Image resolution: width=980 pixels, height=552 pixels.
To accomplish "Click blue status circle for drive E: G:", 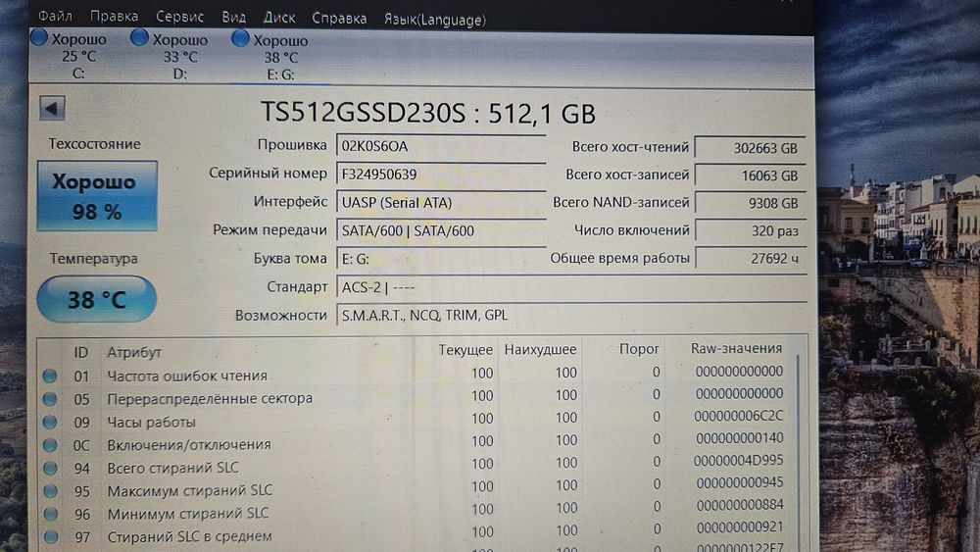I will tap(240, 39).
